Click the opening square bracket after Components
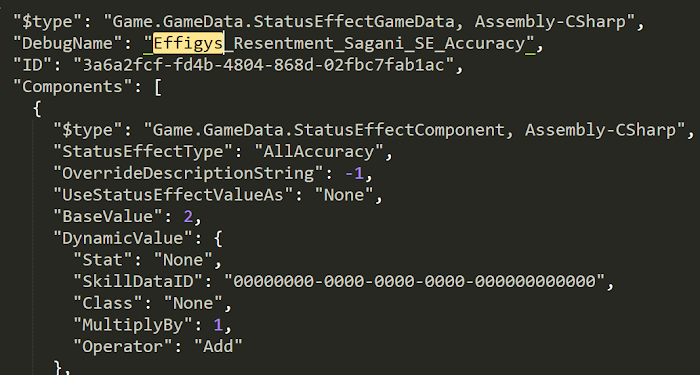The height and width of the screenshot is (375, 700). click(x=157, y=87)
